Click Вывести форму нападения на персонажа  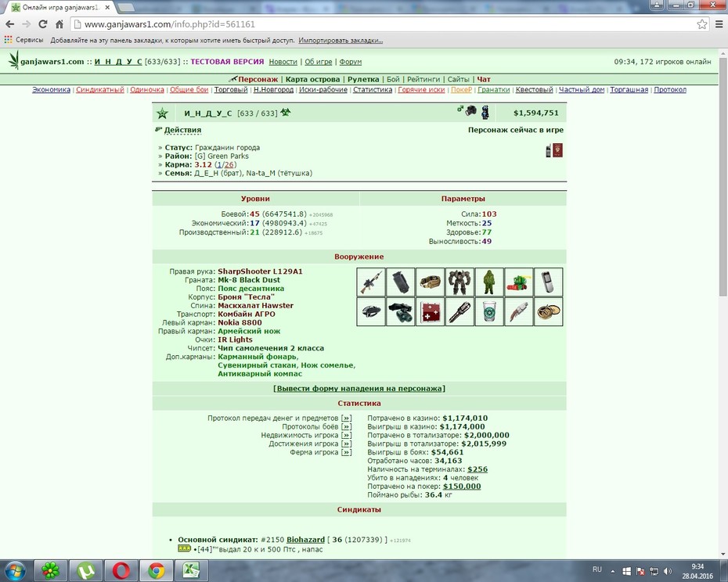click(x=359, y=389)
